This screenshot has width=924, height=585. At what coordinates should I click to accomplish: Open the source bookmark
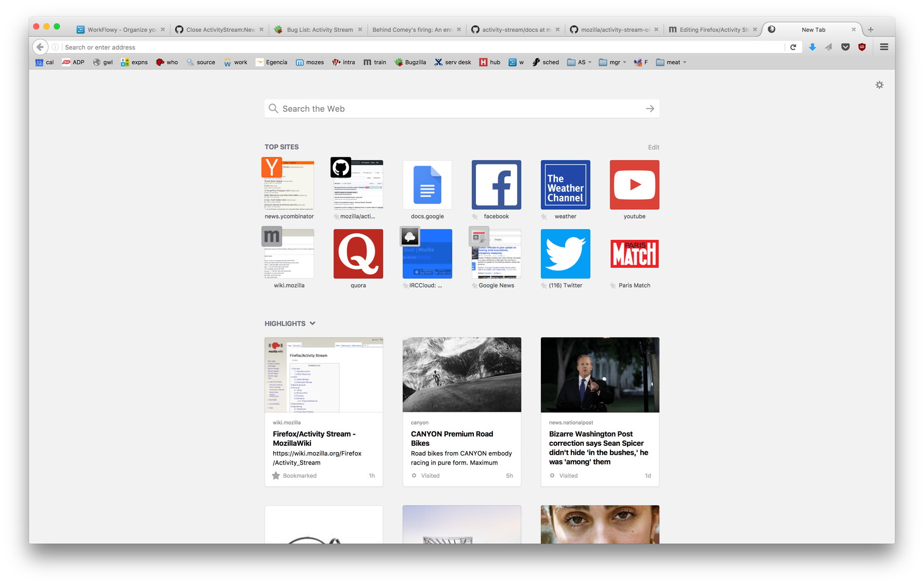tap(201, 62)
